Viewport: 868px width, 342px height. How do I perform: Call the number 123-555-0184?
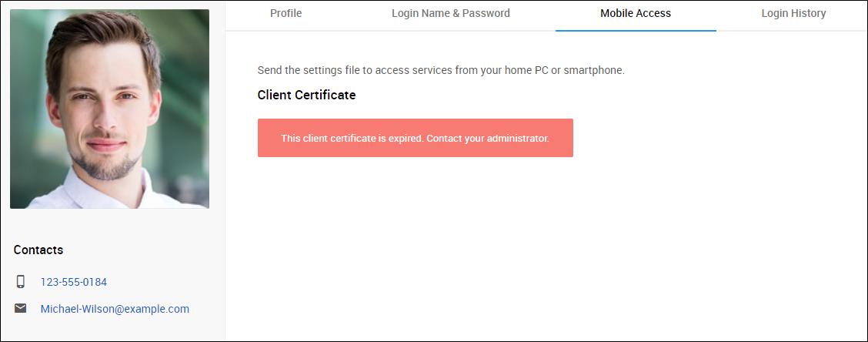coord(74,282)
